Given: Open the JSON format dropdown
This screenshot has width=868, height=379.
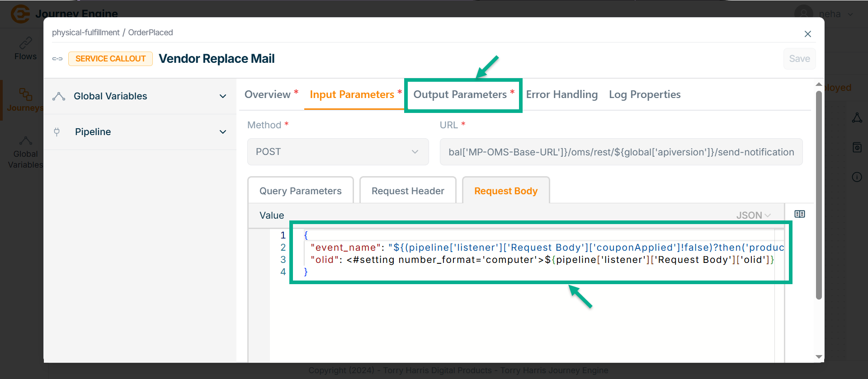Looking at the screenshot, I should click(x=753, y=215).
